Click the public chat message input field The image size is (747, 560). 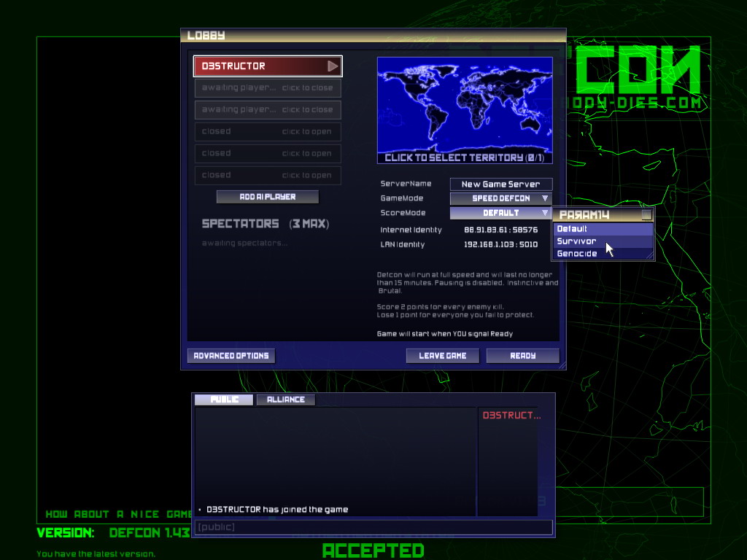click(x=373, y=527)
